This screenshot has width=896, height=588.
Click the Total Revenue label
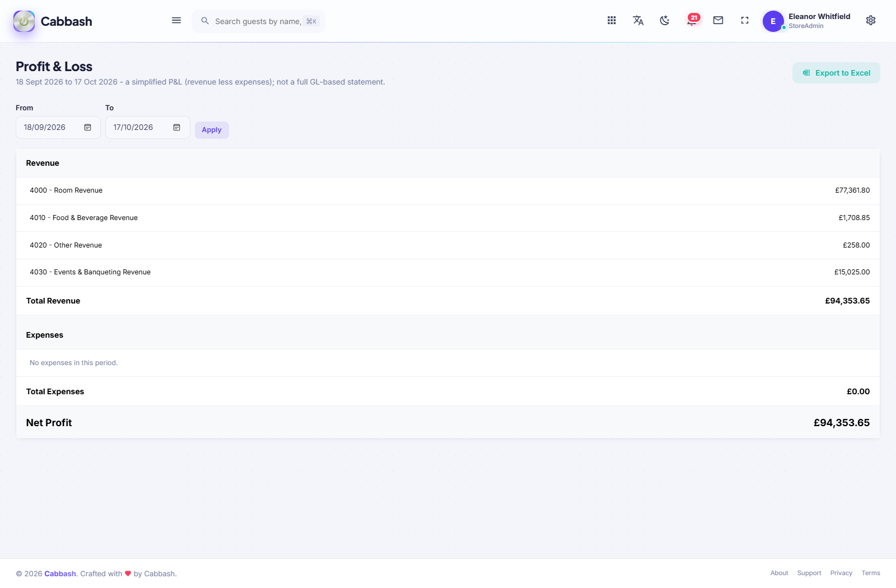coord(53,301)
